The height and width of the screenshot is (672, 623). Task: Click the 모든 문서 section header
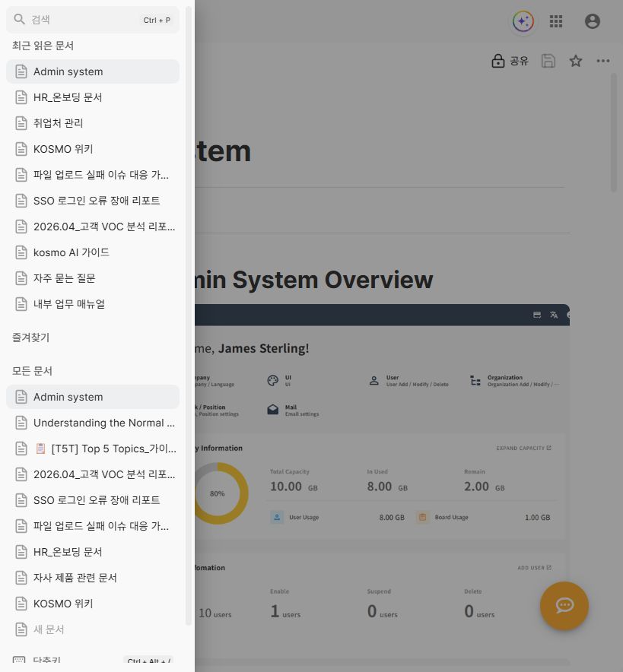coord(32,371)
